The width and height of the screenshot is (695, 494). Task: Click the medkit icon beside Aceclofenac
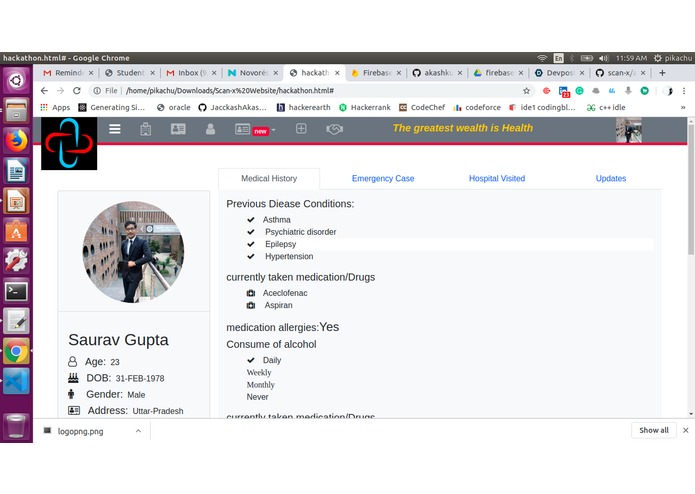pos(251,293)
